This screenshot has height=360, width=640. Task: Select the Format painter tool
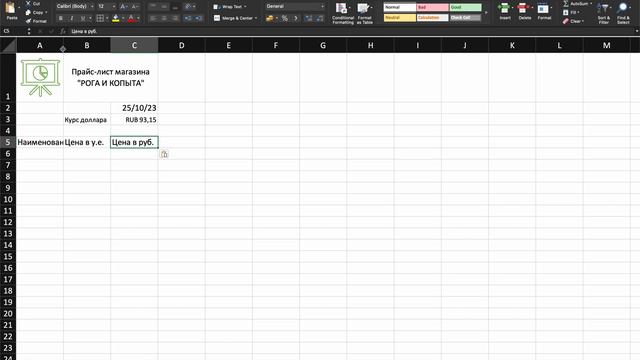(x=36, y=21)
